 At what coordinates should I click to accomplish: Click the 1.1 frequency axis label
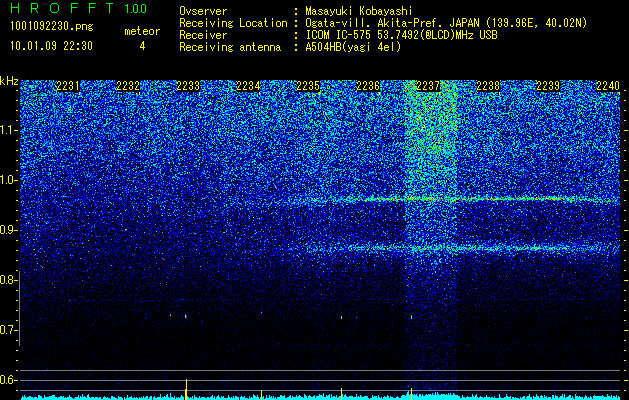pyautogui.click(x=7, y=130)
